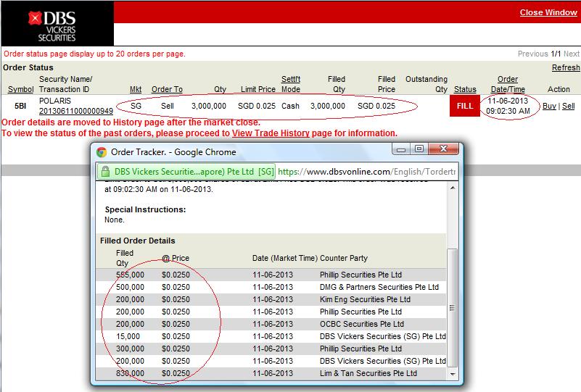Click OCBC Securities Pte Ltd counter party
Viewport: 581px width, 392px height.
(362, 325)
